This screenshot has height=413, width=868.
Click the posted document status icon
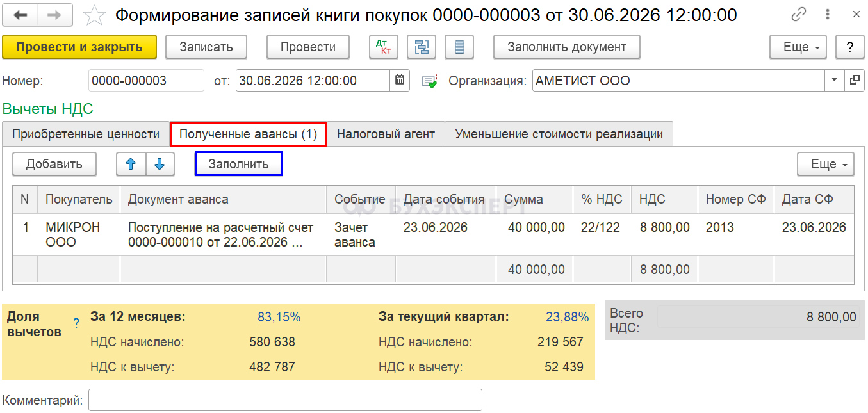[x=429, y=81]
